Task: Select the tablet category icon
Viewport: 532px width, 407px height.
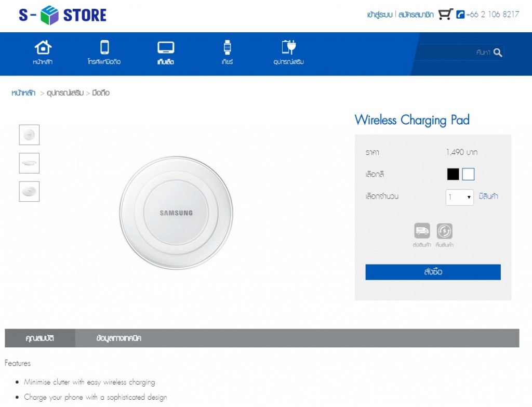Action: point(166,48)
